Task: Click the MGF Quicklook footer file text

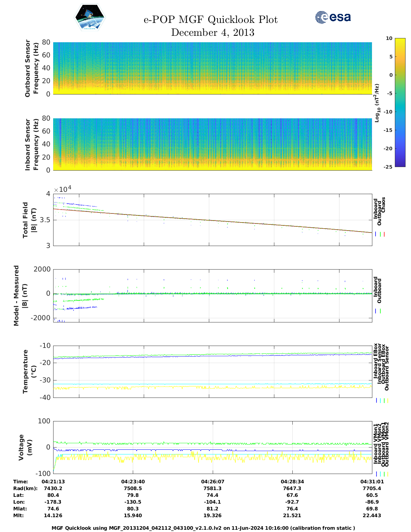Action: coord(203,528)
